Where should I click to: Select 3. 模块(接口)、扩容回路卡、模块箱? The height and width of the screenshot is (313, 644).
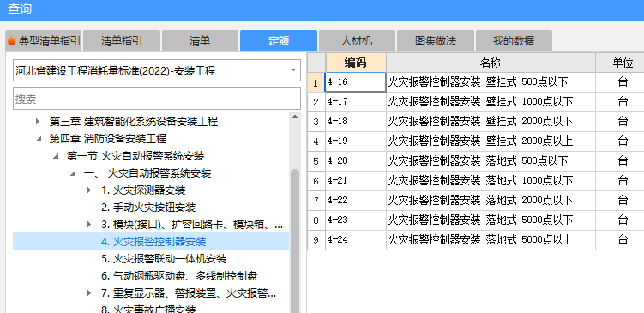click(x=192, y=225)
